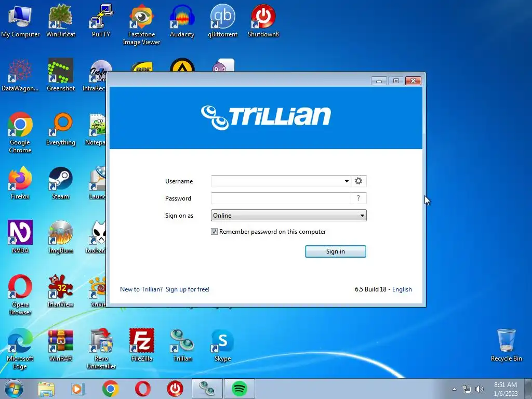Viewport: 532px width, 399px height.
Task: Expand the Sign on as Online dropdown
Action: [x=288, y=216]
